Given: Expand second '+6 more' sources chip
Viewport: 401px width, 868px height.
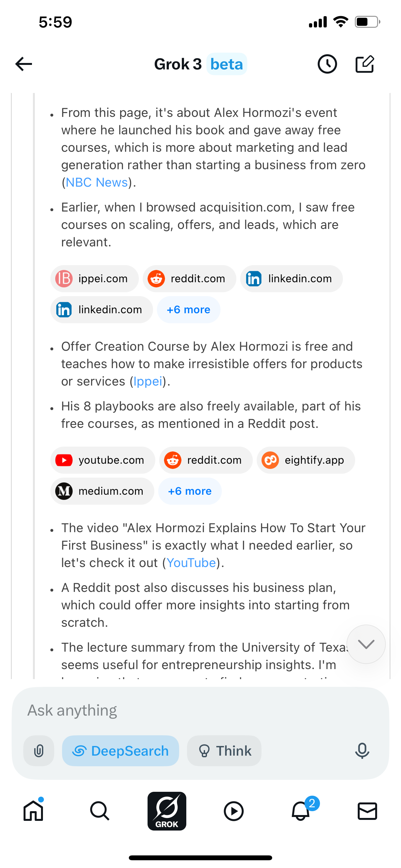Looking at the screenshot, I should coord(190,491).
